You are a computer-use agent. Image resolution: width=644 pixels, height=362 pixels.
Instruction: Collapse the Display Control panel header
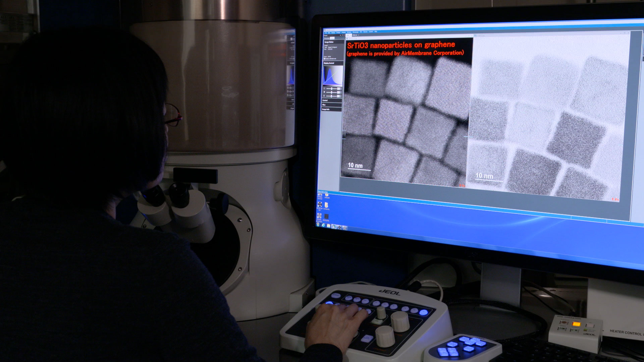coord(333,63)
